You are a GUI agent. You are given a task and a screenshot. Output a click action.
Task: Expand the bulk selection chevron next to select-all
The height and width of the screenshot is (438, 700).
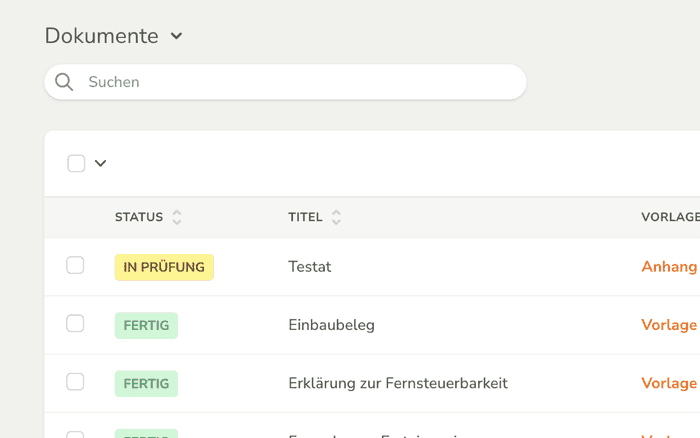(100, 163)
